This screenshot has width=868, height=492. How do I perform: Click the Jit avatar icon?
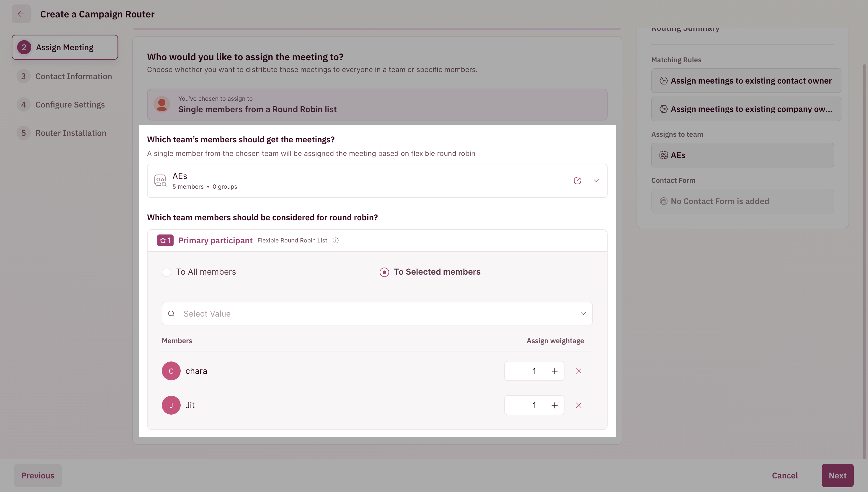171,405
